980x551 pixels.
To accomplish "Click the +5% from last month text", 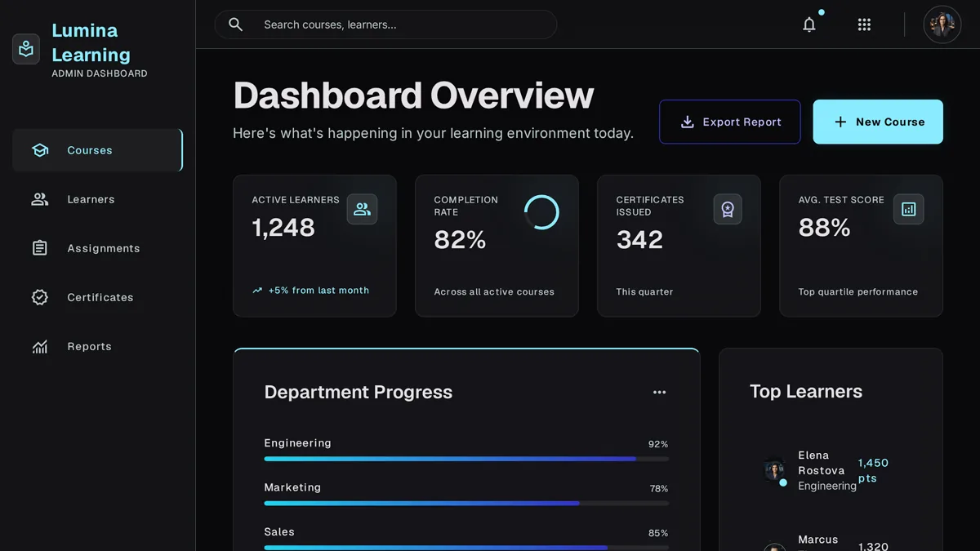I will (x=318, y=291).
